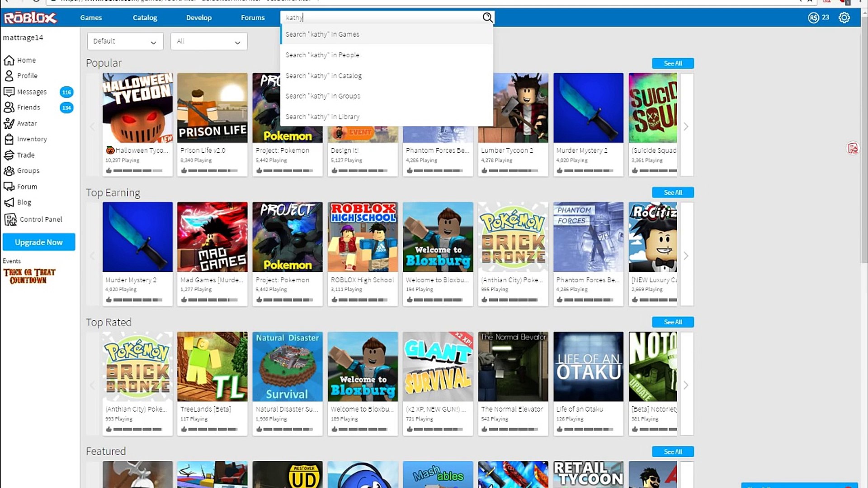Open Mad Games thumbnail

click(x=212, y=237)
